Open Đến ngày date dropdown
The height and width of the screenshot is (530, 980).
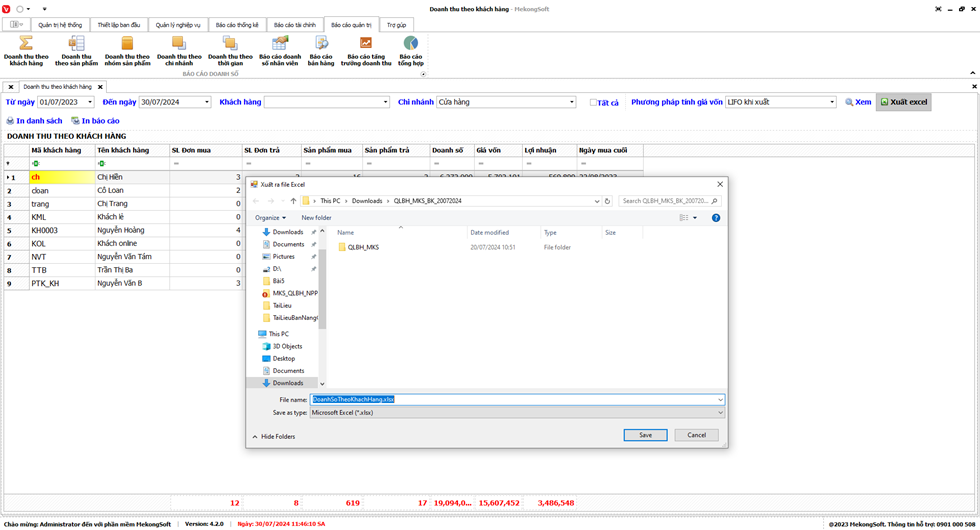tap(207, 102)
